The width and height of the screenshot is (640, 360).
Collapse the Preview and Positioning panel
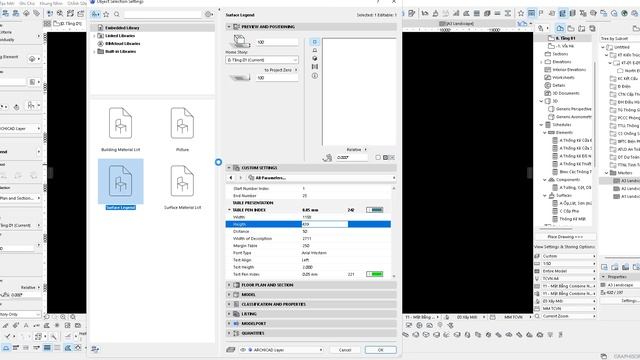pos(229,27)
